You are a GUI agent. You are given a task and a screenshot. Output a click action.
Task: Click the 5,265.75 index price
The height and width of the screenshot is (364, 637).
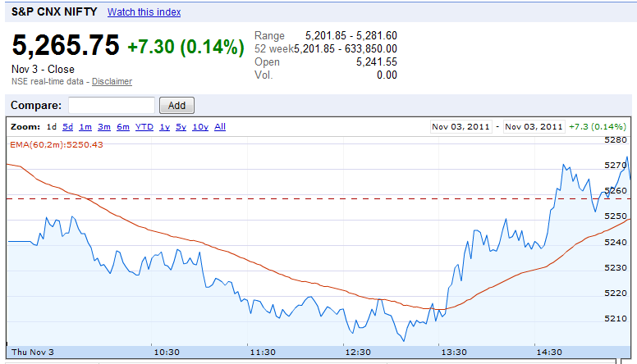(x=66, y=44)
